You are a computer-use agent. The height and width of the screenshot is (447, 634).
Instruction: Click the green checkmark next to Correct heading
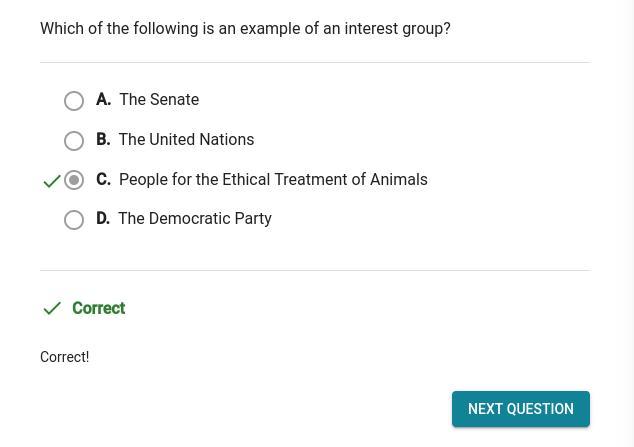point(52,308)
